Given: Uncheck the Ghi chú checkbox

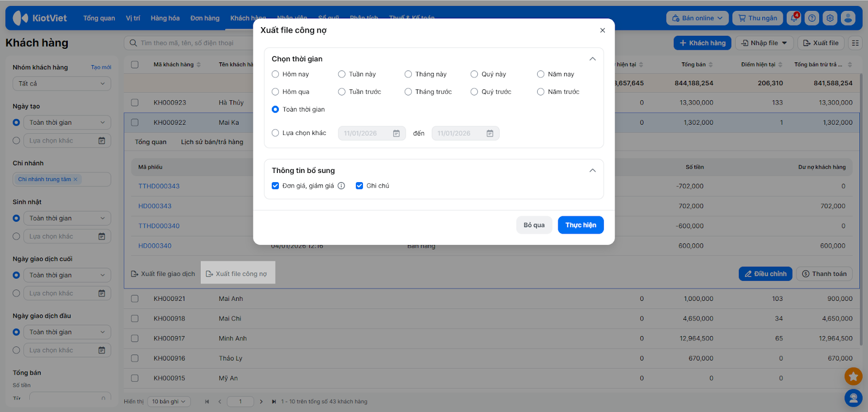Looking at the screenshot, I should pos(359,186).
